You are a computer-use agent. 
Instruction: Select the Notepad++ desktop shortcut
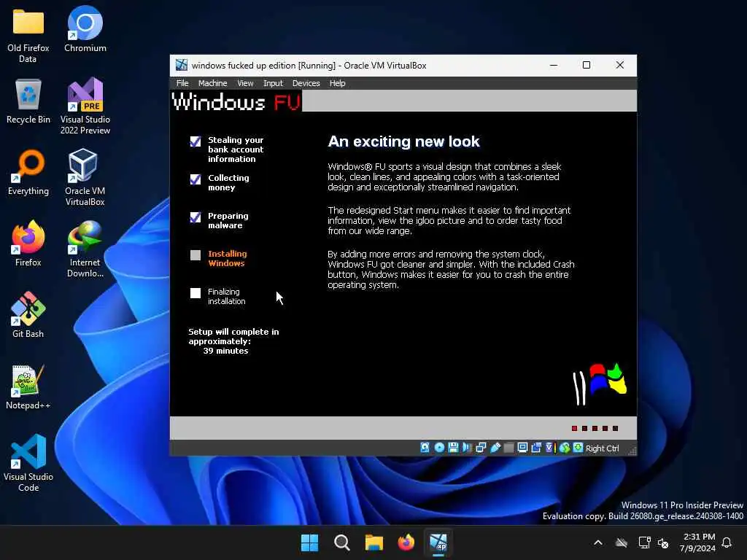pos(28,387)
